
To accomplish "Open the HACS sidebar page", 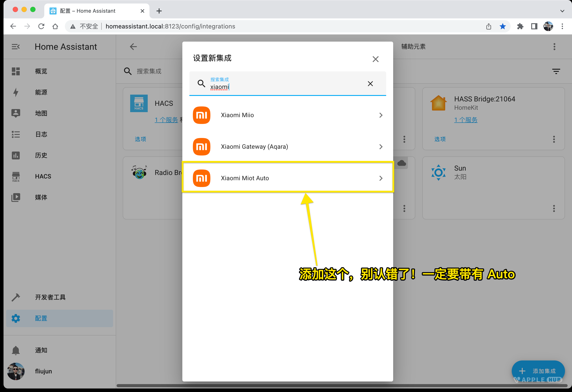I will coord(43,176).
